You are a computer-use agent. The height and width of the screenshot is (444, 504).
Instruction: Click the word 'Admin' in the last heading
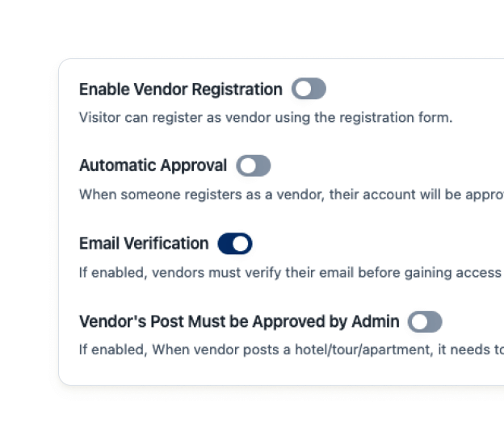point(376,321)
